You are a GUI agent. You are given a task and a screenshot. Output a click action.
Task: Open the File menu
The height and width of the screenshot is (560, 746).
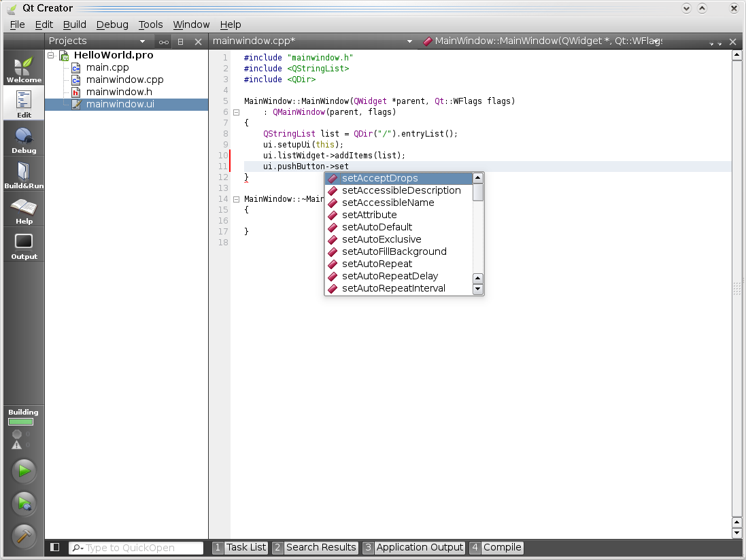click(17, 24)
